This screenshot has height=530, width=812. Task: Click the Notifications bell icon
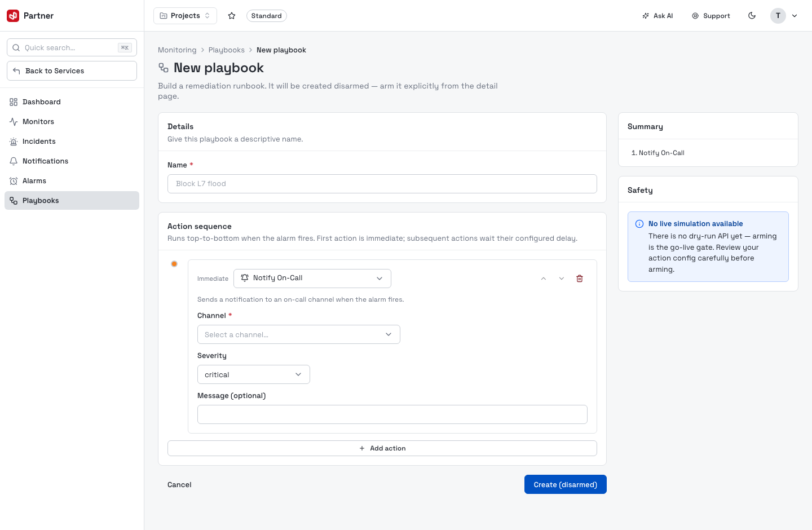(14, 161)
